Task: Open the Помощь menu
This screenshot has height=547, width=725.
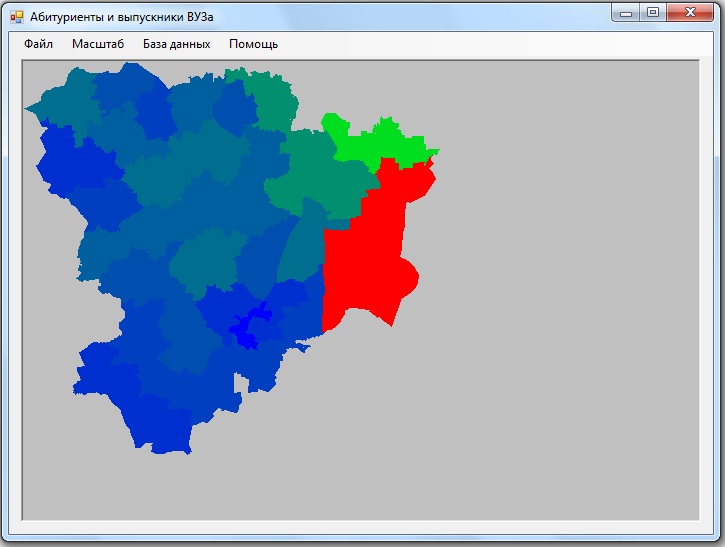Action: coord(253,44)
